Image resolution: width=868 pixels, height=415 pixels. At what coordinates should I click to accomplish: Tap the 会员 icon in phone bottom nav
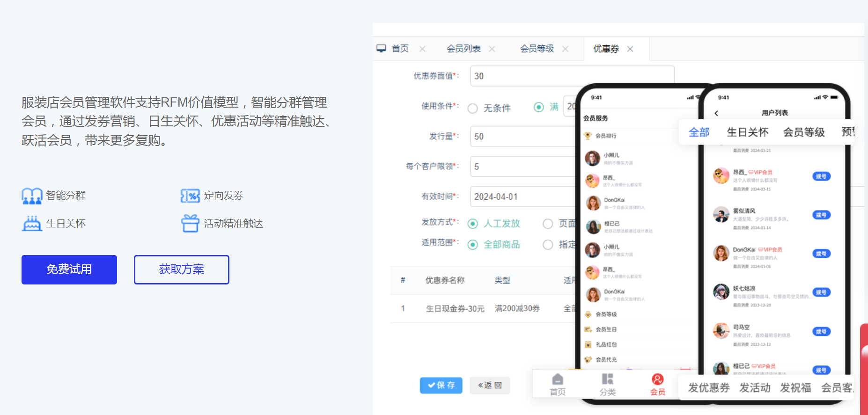click(x=657, y=379)
